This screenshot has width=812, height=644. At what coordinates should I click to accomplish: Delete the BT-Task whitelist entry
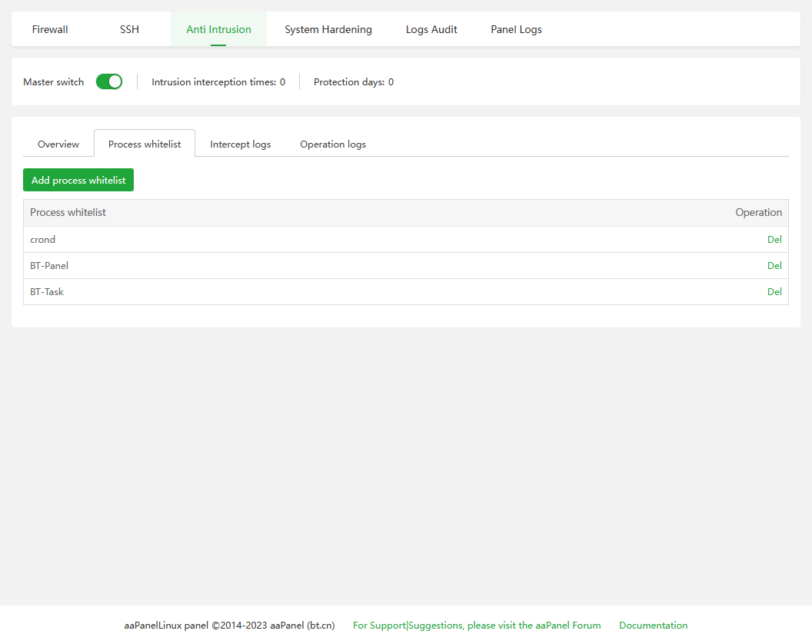(x=774, y=291)
